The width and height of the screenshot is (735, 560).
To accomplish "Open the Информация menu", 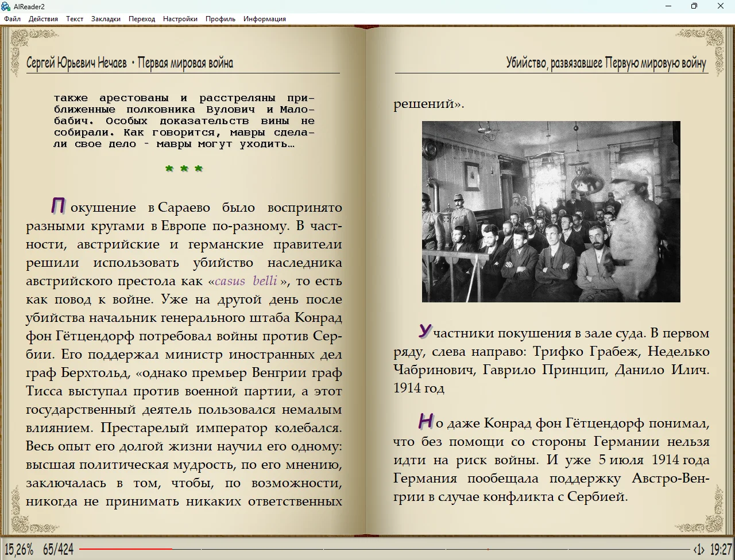I will [264, 19].
